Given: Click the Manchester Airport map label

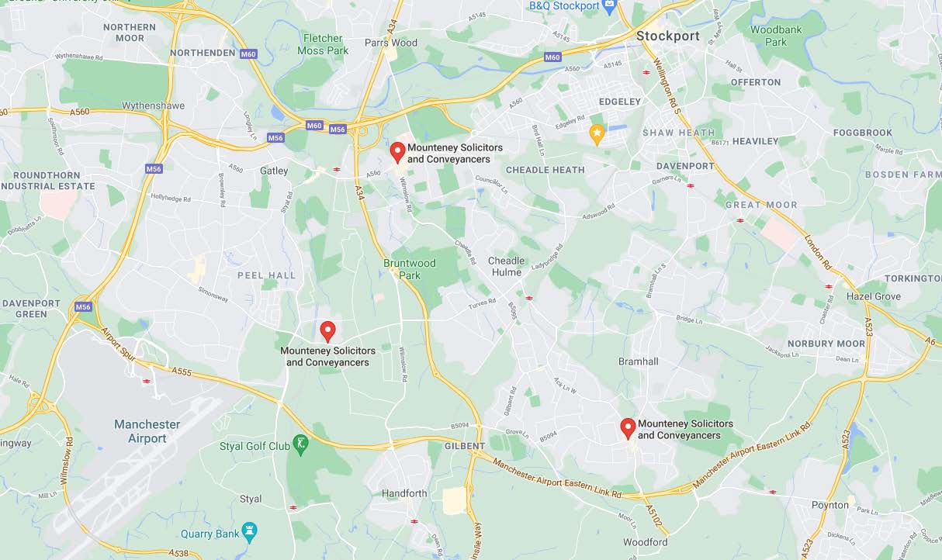Looking at the screenshot, I should point(147,431).
